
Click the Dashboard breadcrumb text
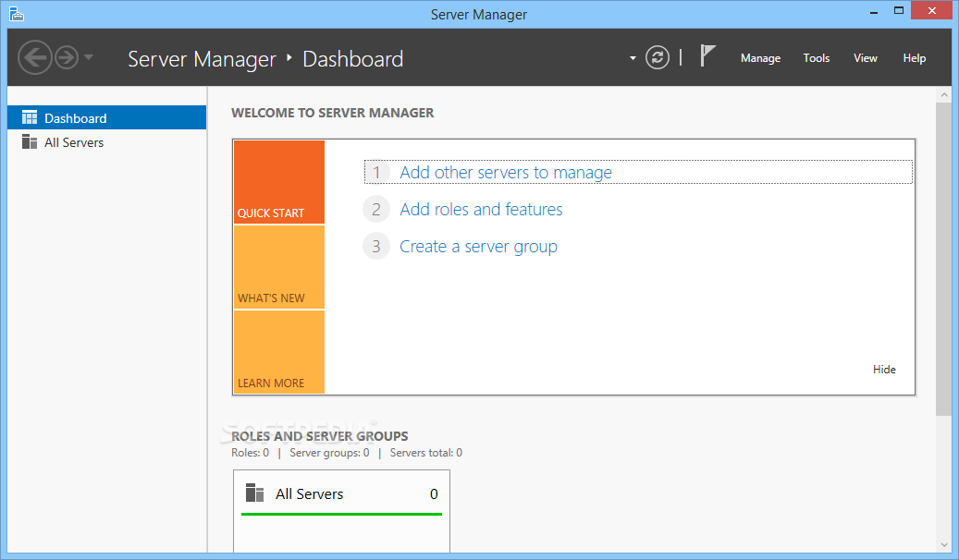point(353,59)
